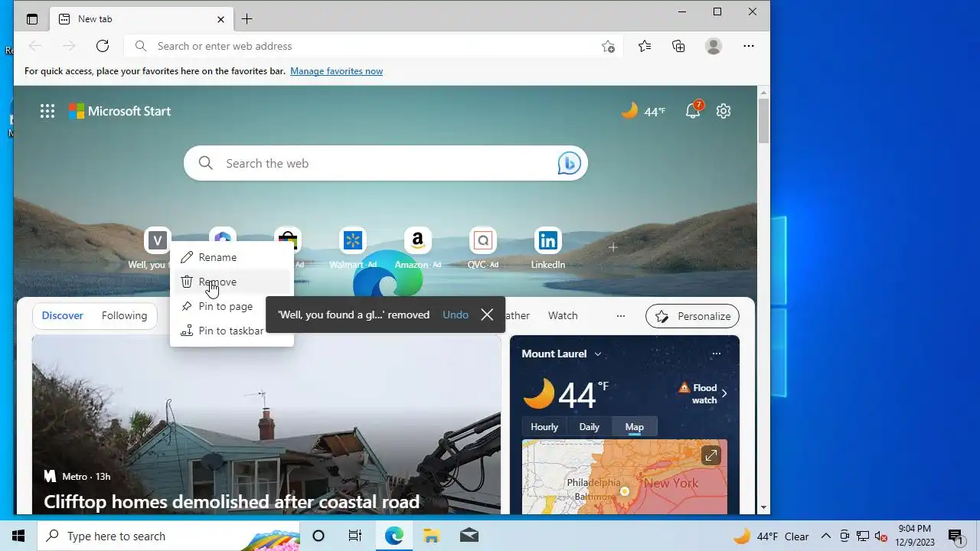Screen dimensions: 980x551
Task: Open Bing chat icon in search box
Action: (x=569, y=163)
